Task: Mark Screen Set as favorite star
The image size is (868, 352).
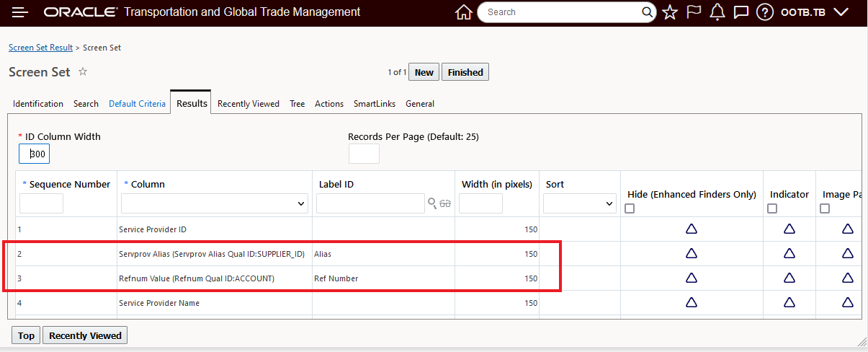Action: pyautogui.click(x=83, y=71)
